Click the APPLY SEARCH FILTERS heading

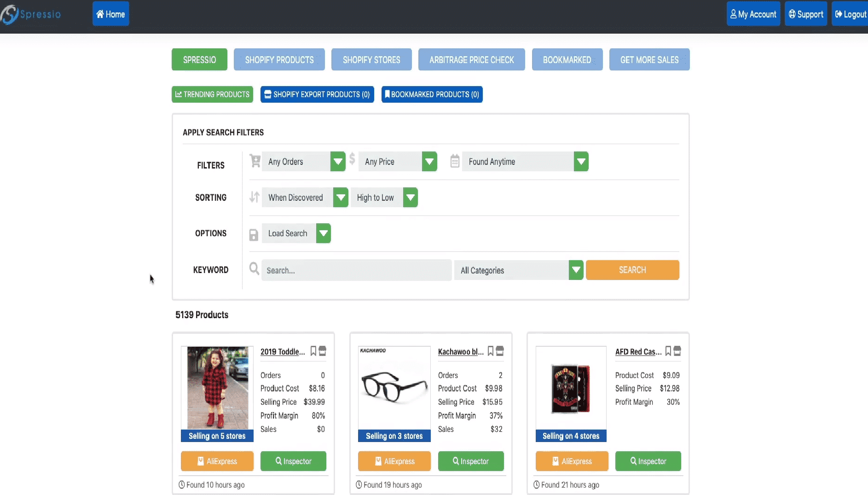pyautogui.click(x=223, y=133)
